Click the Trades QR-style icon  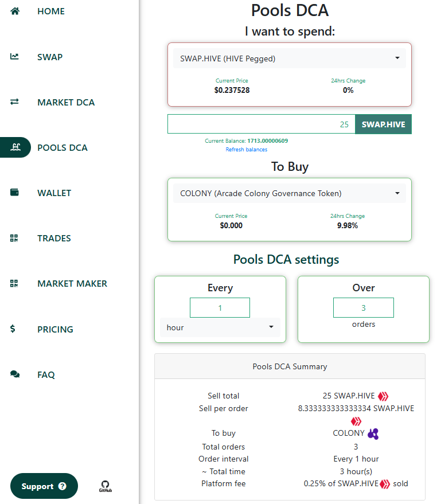(14, 238)
